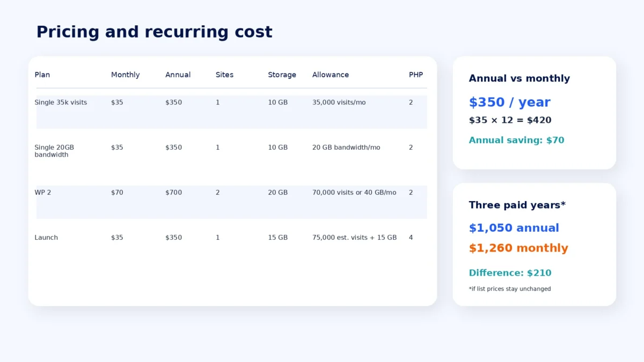This screenshot has width=644, height=362.
Task: Click the '$350 / year' figure
Action: tap(509, 102)
